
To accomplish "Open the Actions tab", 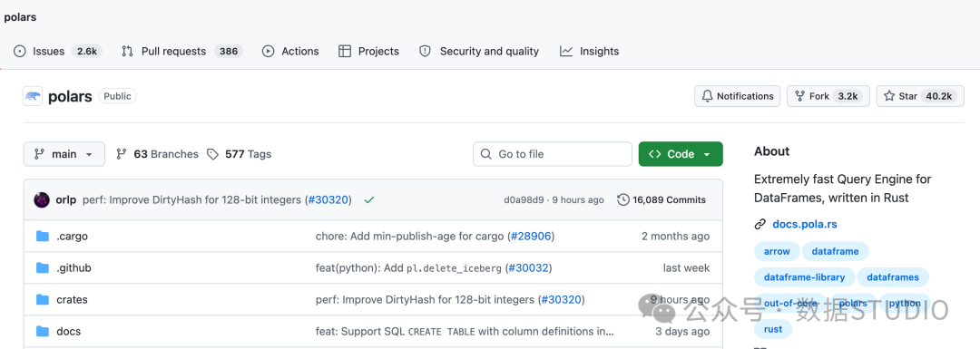I will pyautogui.click(x=290, y=51).
